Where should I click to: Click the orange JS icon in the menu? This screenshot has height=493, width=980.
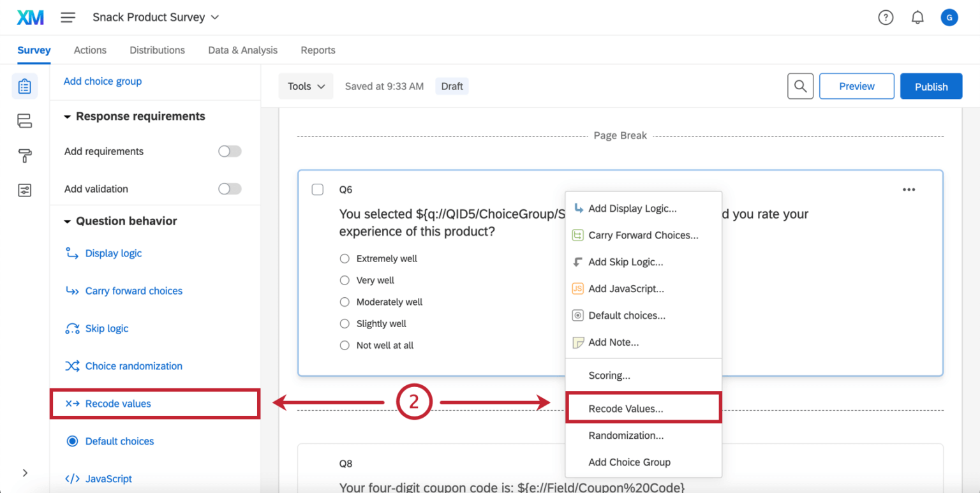tap(577, 288)
